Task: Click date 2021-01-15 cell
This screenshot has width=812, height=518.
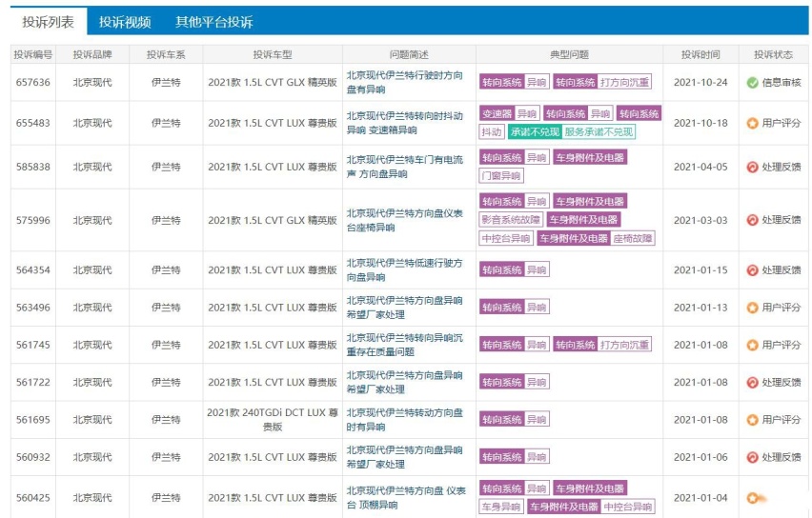Action: tap(700, 270)
